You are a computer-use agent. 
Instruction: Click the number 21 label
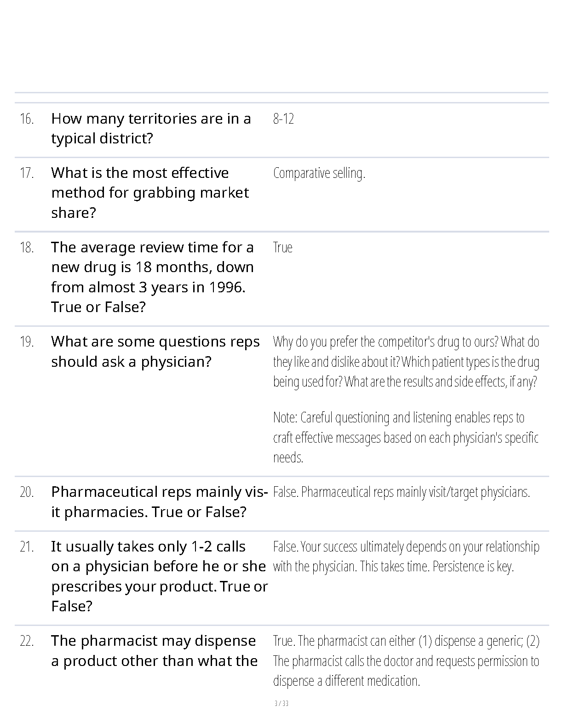click(x=27, y=547)
